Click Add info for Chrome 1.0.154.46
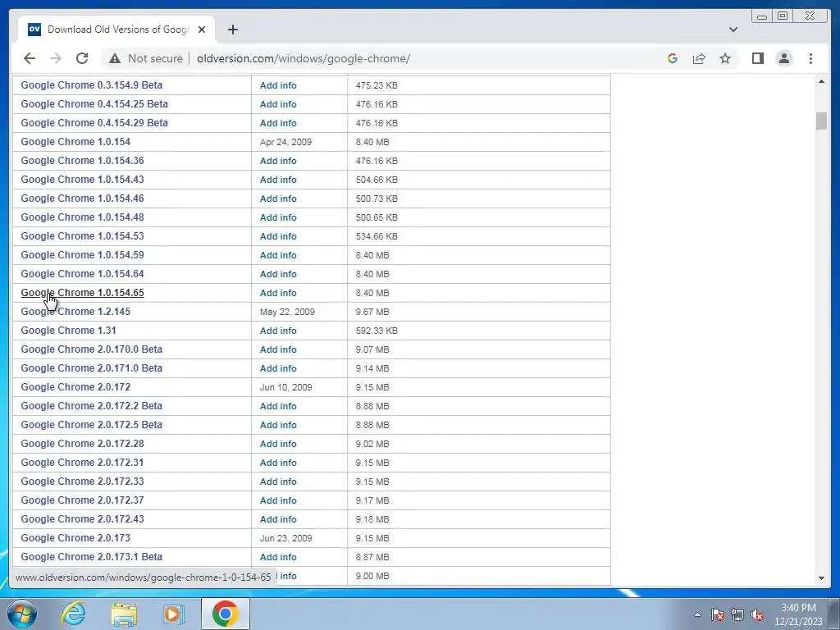 [278, 199]
